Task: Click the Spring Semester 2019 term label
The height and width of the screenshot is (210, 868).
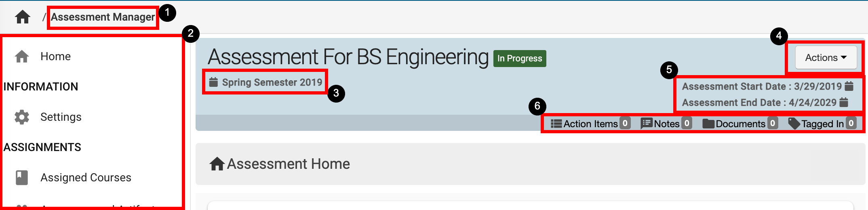Action: coord(272,82)
